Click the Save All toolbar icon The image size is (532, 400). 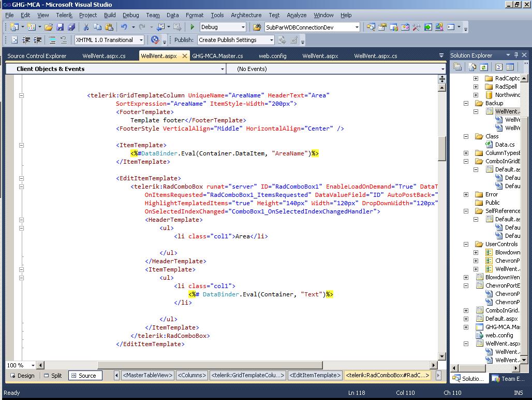coord(71,27)
